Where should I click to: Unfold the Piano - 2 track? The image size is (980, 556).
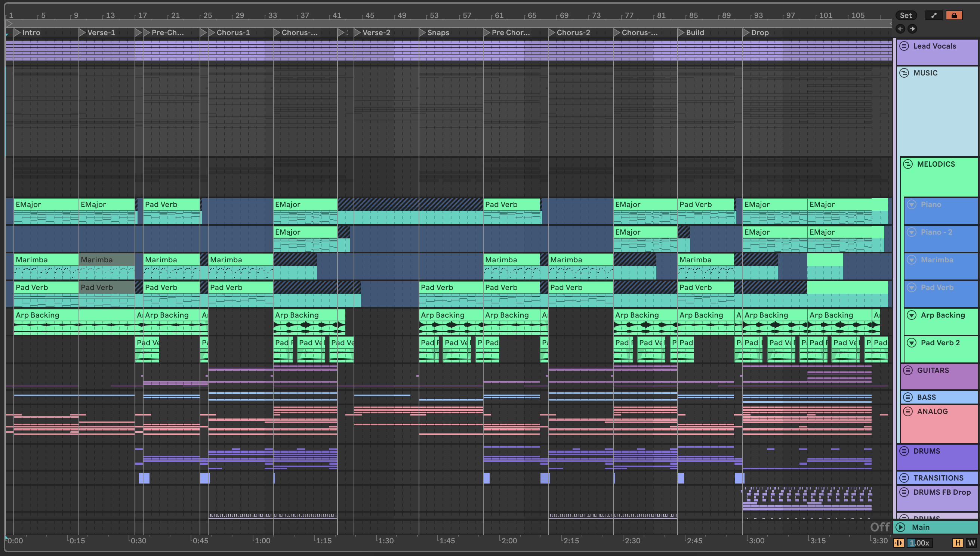tap(912, 232)
